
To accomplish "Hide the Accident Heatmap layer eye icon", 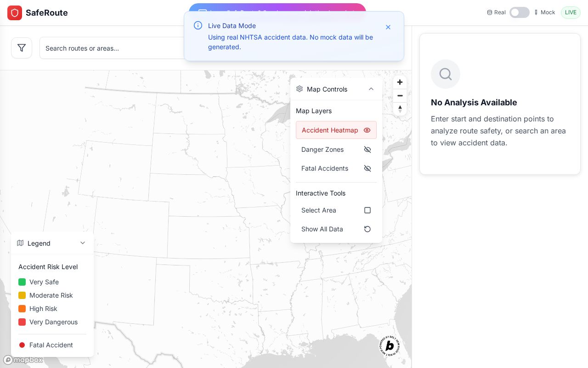I will (x=367, y=130).
